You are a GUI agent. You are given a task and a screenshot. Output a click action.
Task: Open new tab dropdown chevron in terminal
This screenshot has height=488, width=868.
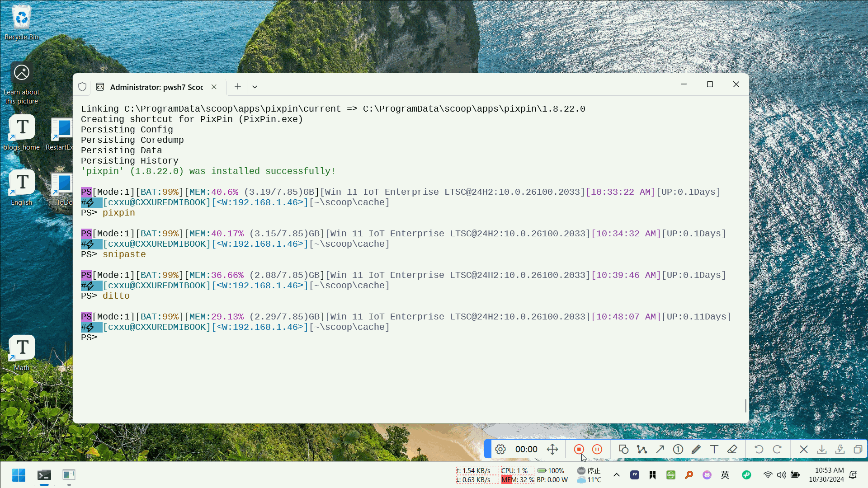coord(255,87)
